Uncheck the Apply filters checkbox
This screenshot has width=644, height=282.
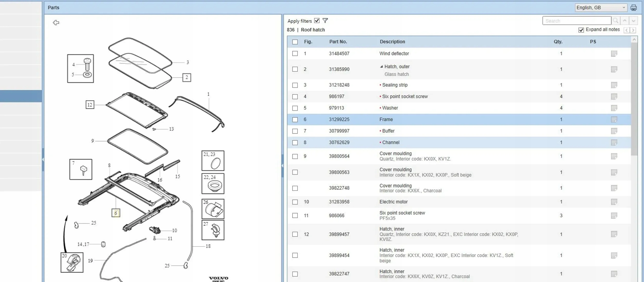tap(317, 21)
